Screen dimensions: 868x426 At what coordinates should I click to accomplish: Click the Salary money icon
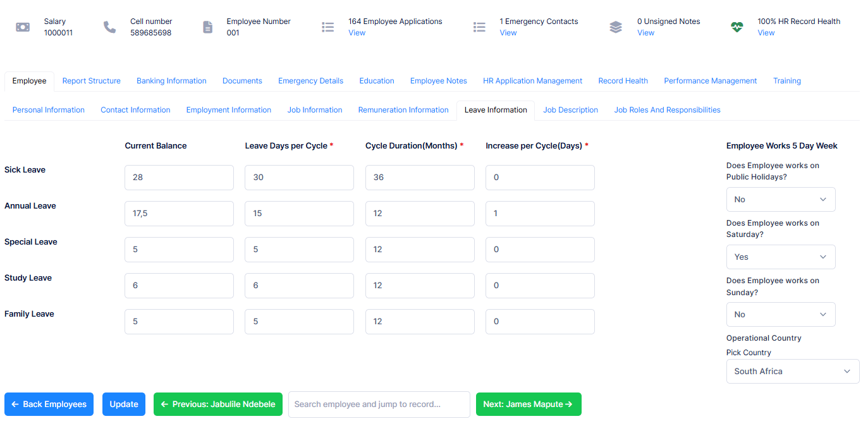pyautogui.click(x=23, y=27)
